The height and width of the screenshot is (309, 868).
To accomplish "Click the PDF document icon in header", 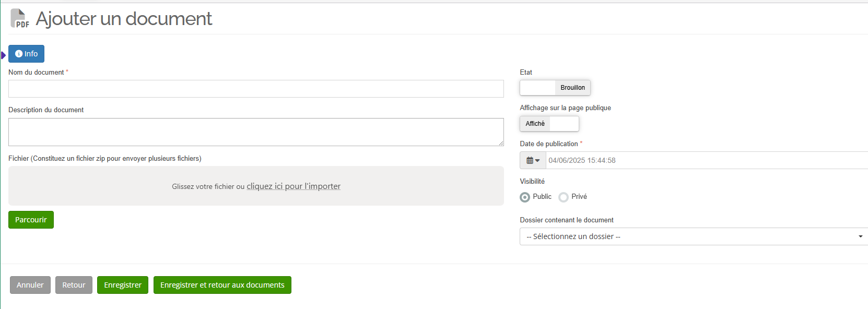I will pyautogui.click(x=20, y=18).
